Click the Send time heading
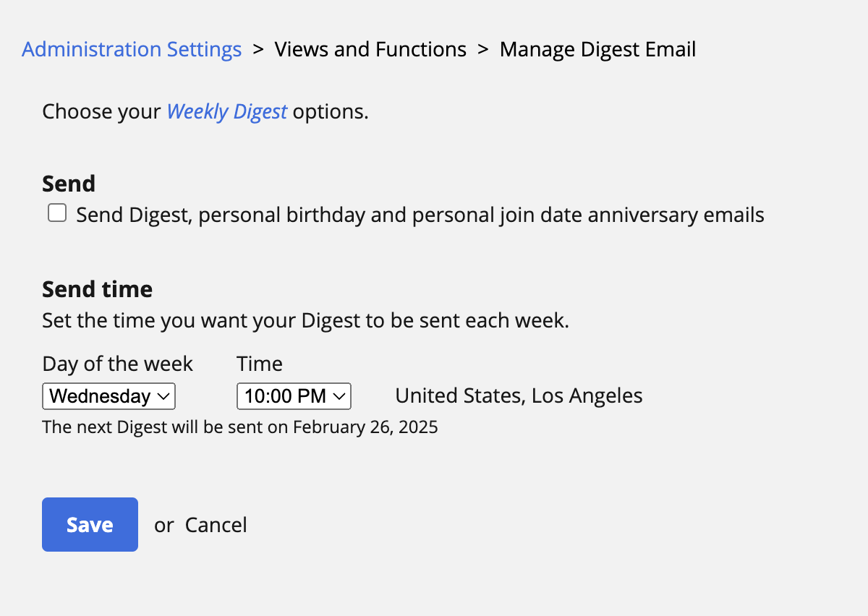868x616 pixels. (x=98, y=290)
